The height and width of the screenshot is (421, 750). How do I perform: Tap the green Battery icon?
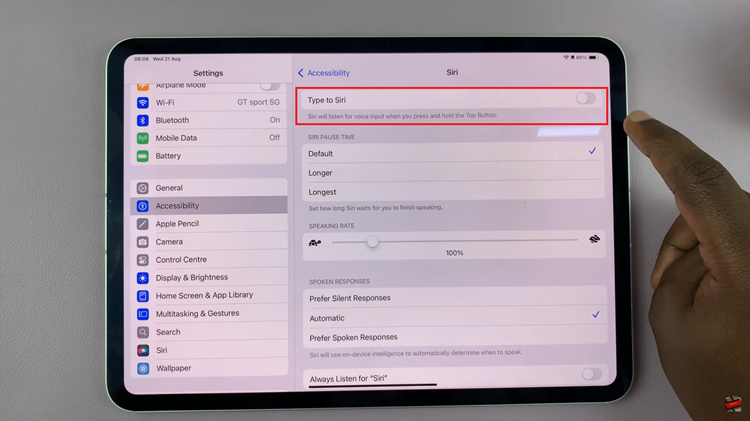(143, 156)
